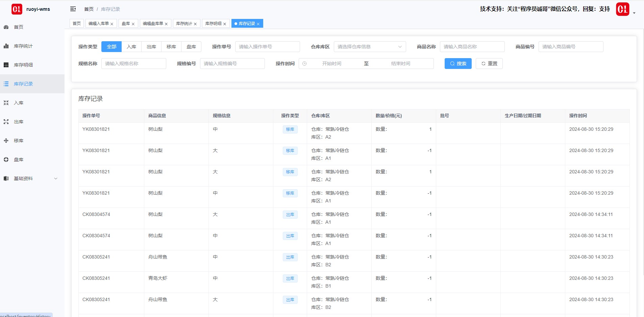Click the 重置 button
This screenshot has width=644, height=317.
tap(489, 64)
